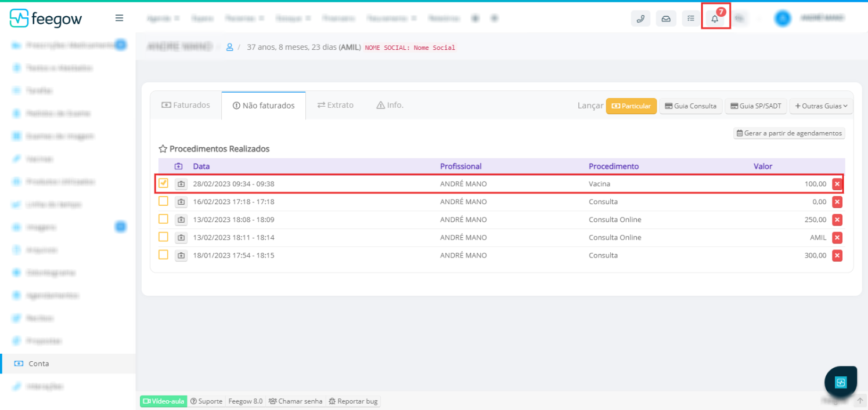Click the Valor column header
The width and height of the screenshot is (868, 410).
(763, 166)
